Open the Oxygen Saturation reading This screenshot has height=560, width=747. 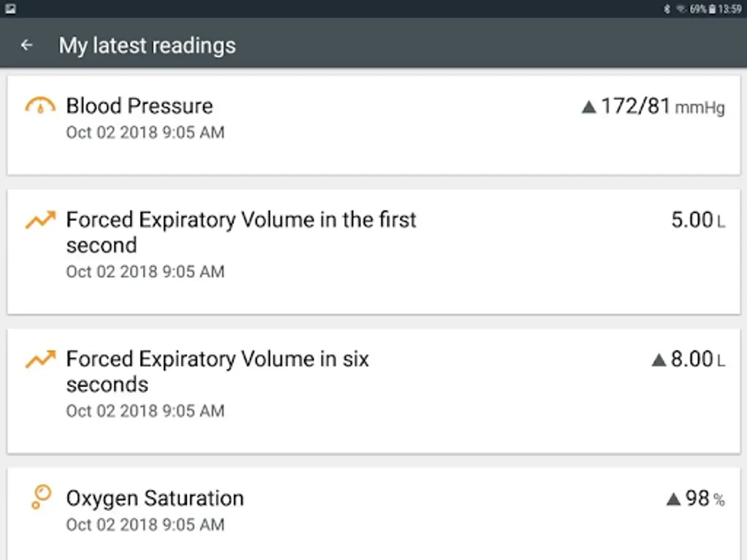[x=374, y=514]
